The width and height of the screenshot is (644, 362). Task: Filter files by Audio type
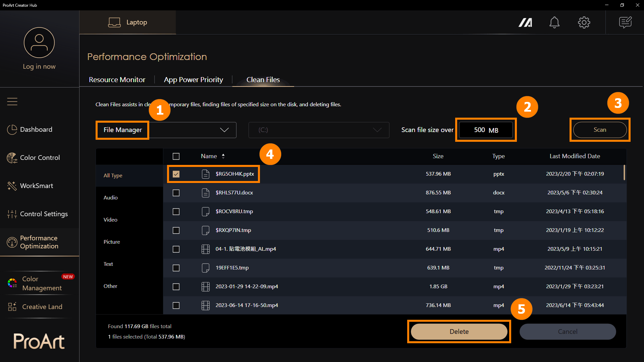point(129,198)
